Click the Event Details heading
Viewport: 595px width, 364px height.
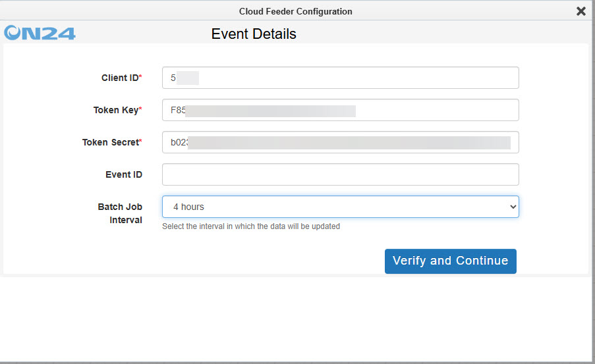click(x=254, y=34)
